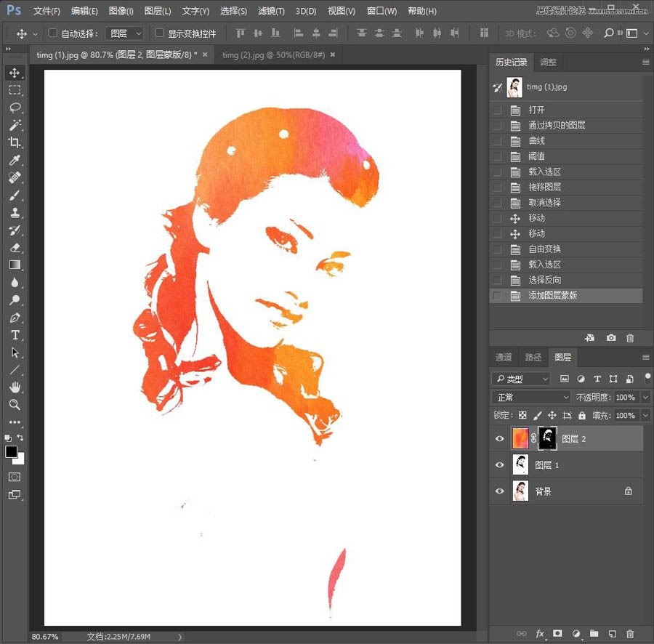Screen dimensions: 654x644
Task: Switch to the 通道 tab
Action: tap(504, 358)
